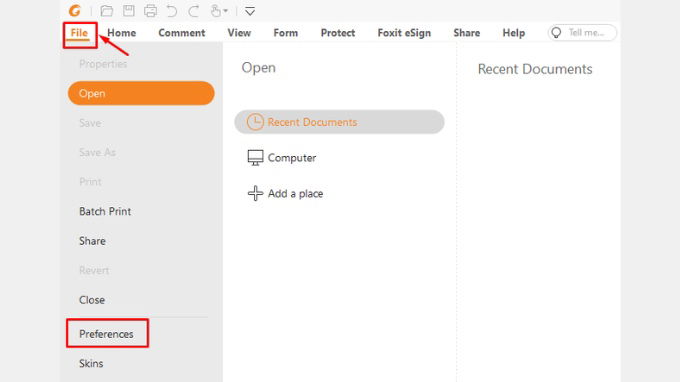
Task: Choose Share in the File sidebar
Action: pyautogui.click(x=92, y=241)
